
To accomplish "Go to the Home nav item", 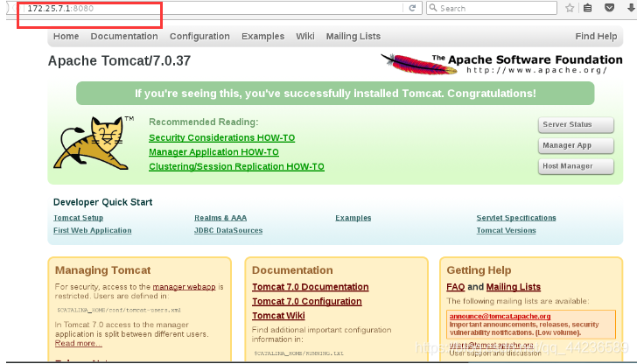I will tap(66, 36).
